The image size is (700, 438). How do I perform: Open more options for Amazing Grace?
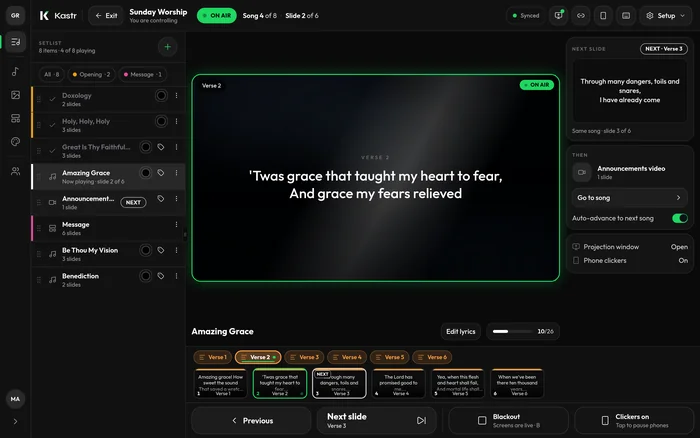coord(176,173)
